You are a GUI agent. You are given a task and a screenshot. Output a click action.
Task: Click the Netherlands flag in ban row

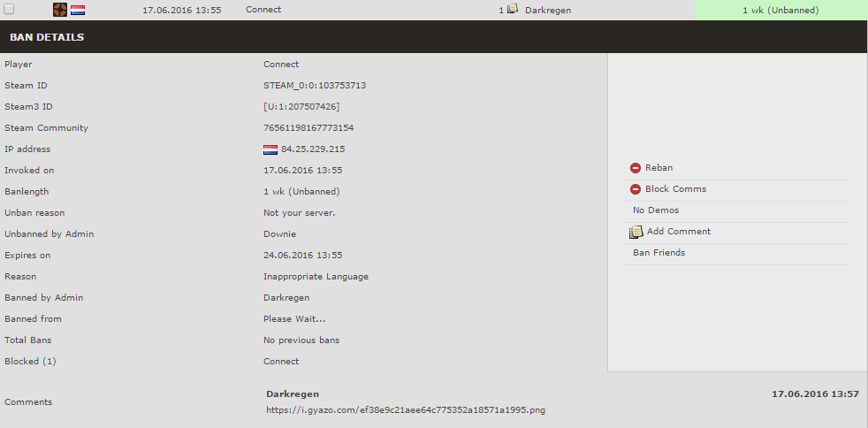click(78, 10)
